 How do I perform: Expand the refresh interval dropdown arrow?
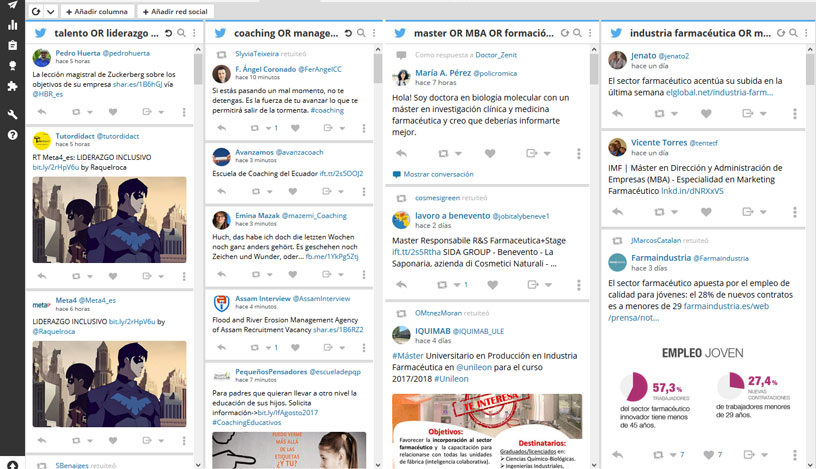[50, 11]
